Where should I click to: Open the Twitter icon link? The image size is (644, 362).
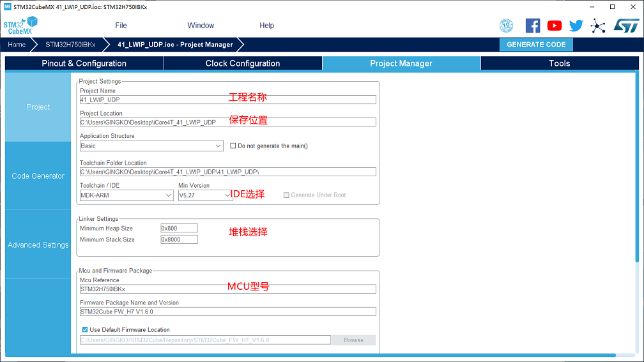576,26
